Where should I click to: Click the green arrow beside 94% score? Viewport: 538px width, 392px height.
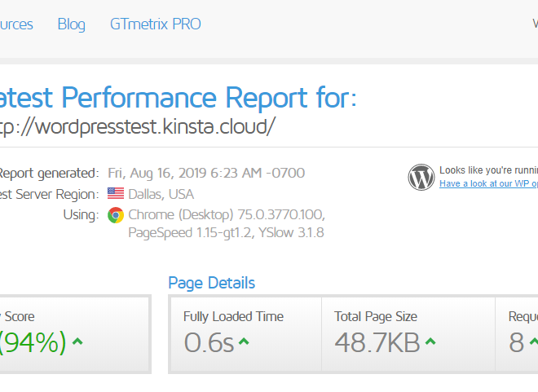point(78,341)
